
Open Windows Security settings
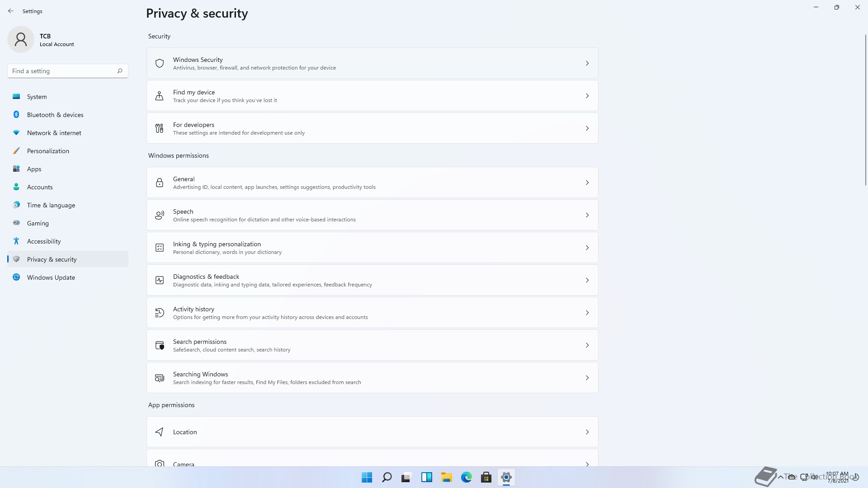(373, 63)
